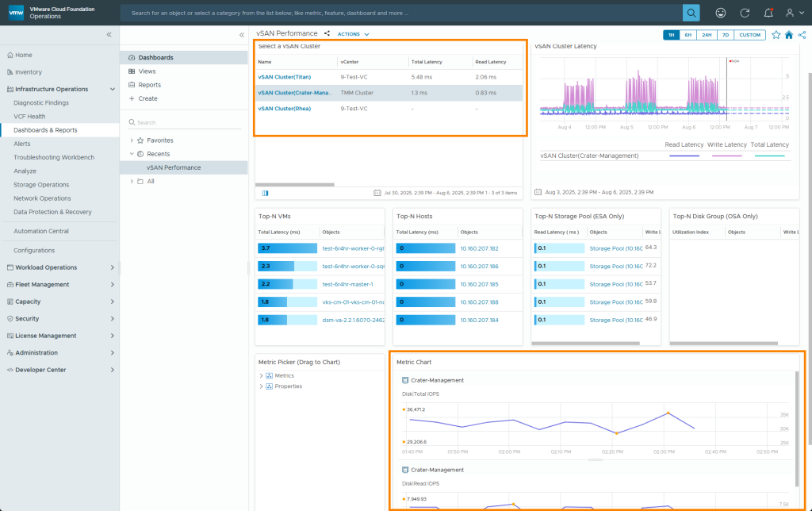Viewport: 812px width, 511px height.
Task: Select Views in the dashboards panel
Action: point(147,71)
